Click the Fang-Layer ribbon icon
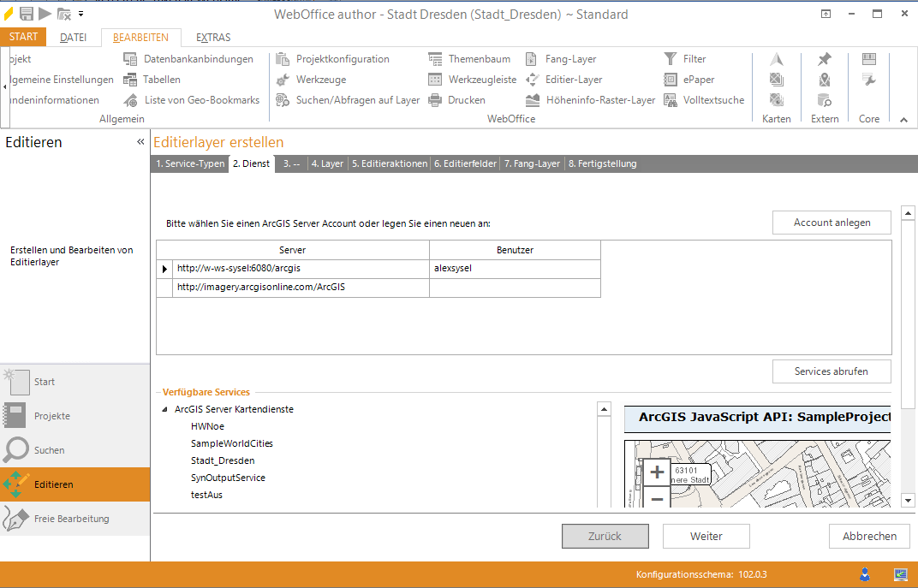Screen dimensions: 918x588 (533, 59)
